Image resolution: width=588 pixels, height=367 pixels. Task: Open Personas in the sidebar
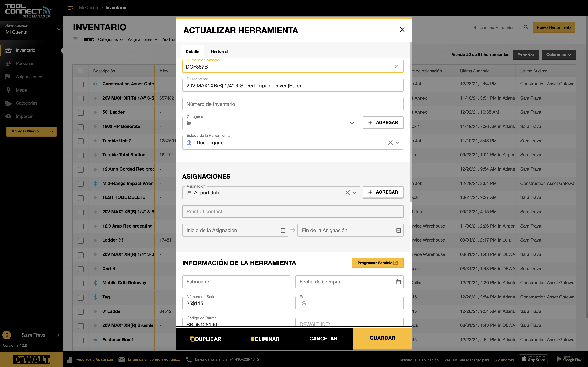25,64
